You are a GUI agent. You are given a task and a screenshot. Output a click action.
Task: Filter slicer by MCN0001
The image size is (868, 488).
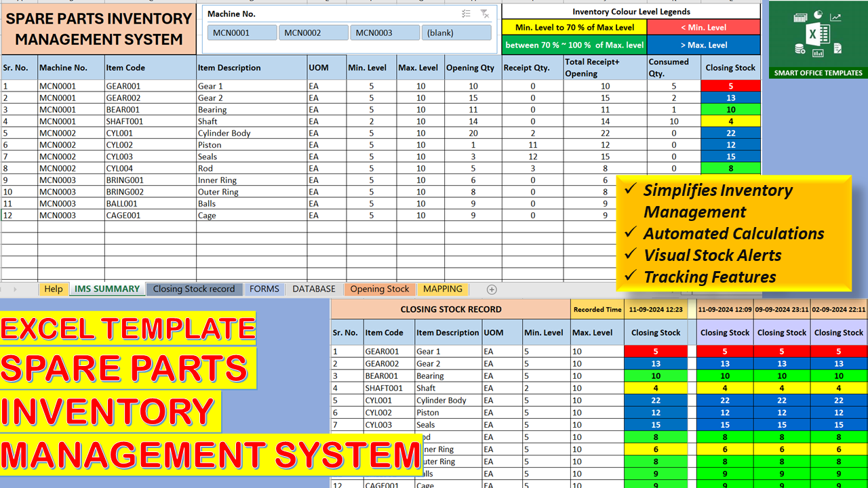(x=242, y=33)
